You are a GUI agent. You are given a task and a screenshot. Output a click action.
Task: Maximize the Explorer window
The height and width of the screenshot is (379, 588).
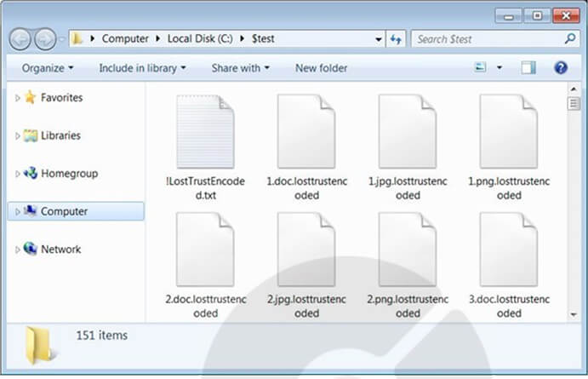pyautogui.click(x=537, y=16)
